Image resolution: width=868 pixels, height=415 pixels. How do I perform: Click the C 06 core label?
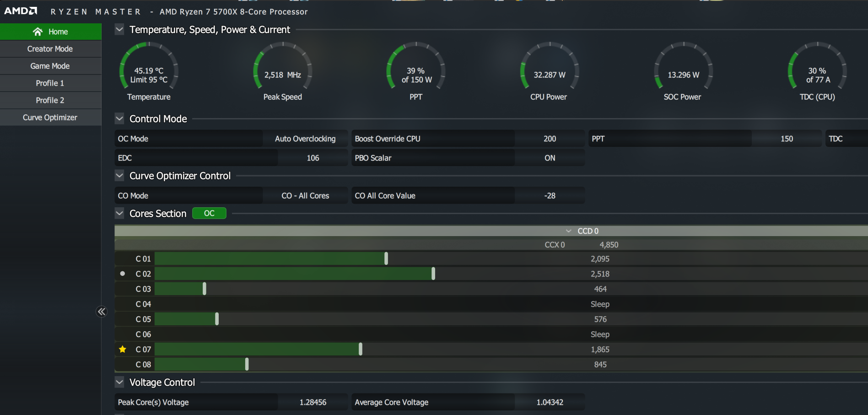[143, 334]
